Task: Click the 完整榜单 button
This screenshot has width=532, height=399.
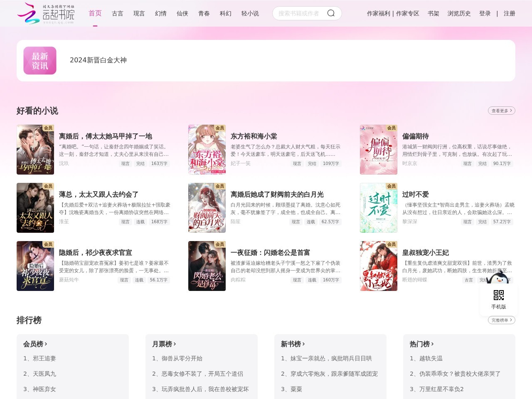Action: [502, 320]
